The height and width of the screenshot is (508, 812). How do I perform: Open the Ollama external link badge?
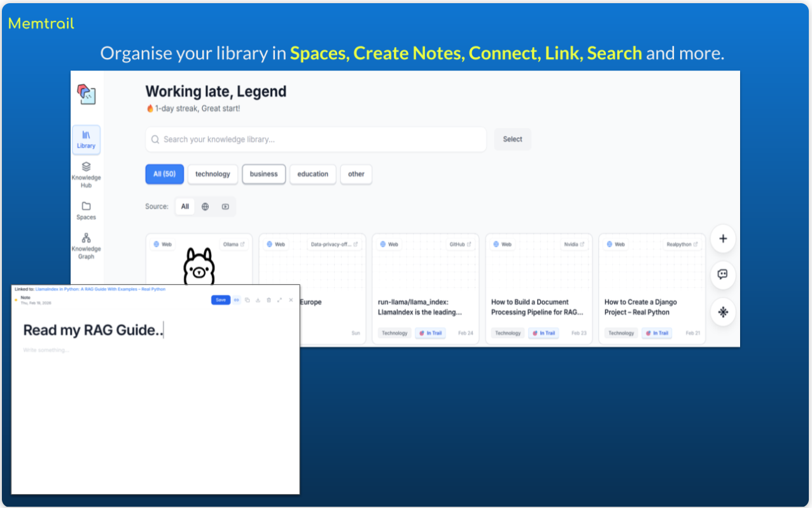tap(234, 244)
